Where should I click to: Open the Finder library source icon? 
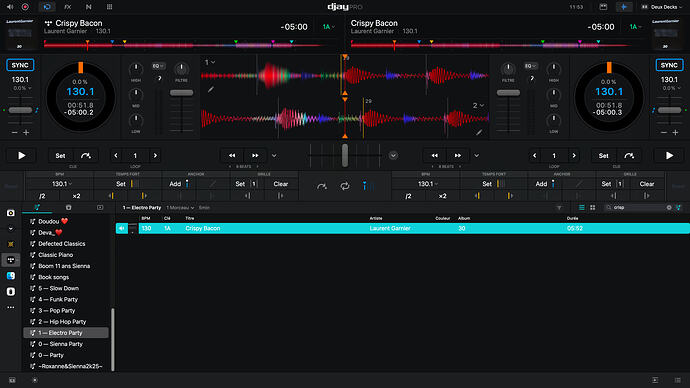click(11, 276)
